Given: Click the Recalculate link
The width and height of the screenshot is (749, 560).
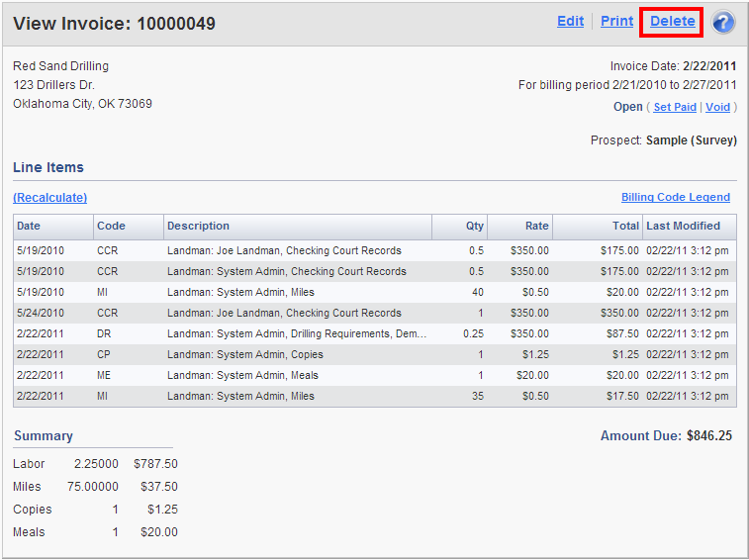Looking at the screenshot, I should (x=49, y=198).
